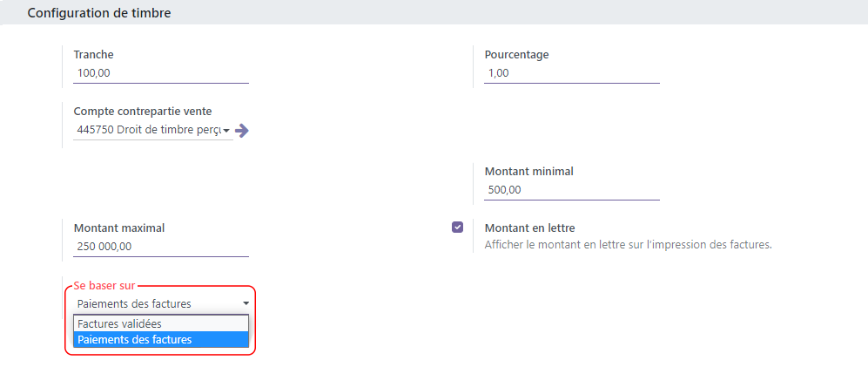Screen dimensions: 868x367
Task: Focus the Tranche field showing 100,00
Action: click(x=161, y=72)
